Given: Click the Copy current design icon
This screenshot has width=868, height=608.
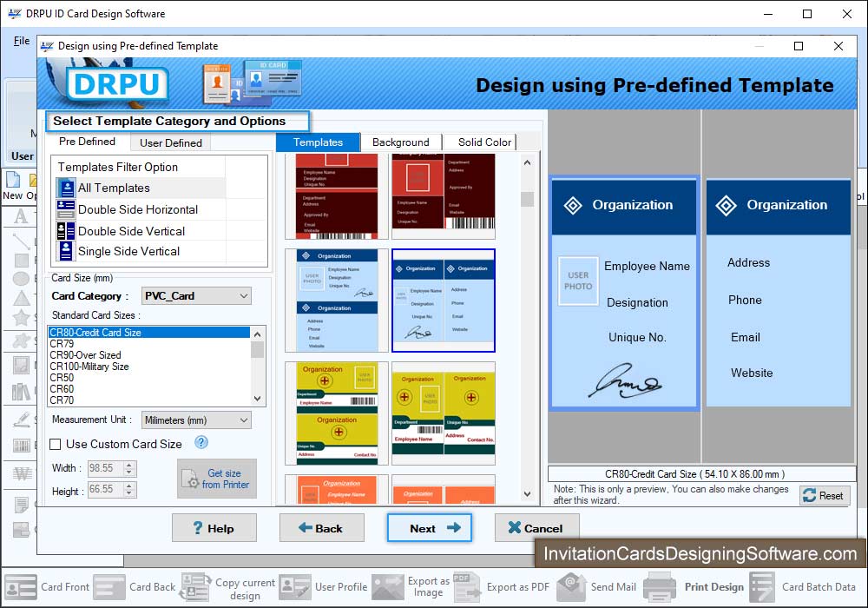Looking at the screenshot, I should (195, 587).
